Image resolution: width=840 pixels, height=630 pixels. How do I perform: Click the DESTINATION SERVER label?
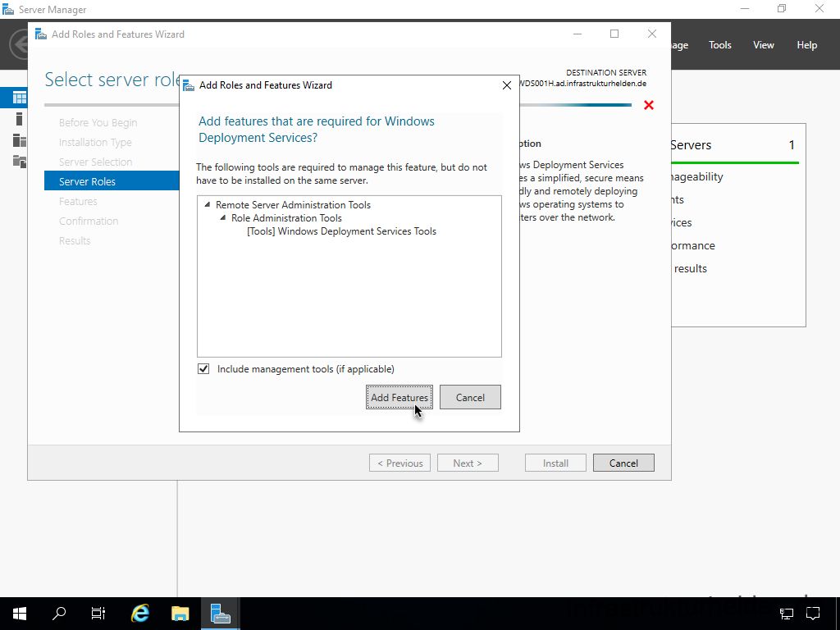(x=606, y=72)
